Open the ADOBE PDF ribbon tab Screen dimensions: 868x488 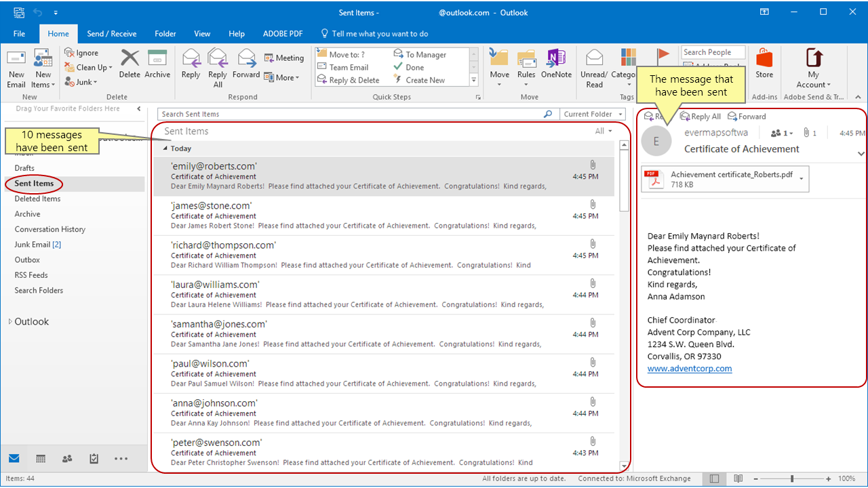(x=283, y=33)
